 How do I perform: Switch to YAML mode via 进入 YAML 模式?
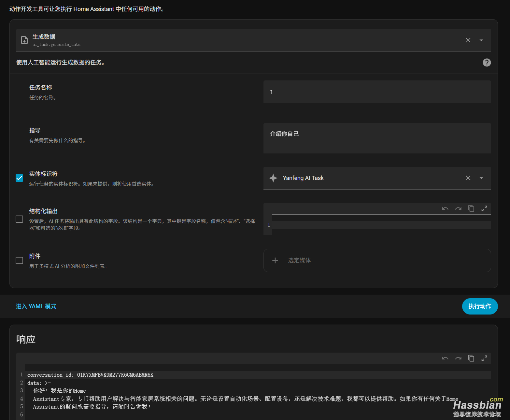36,306
